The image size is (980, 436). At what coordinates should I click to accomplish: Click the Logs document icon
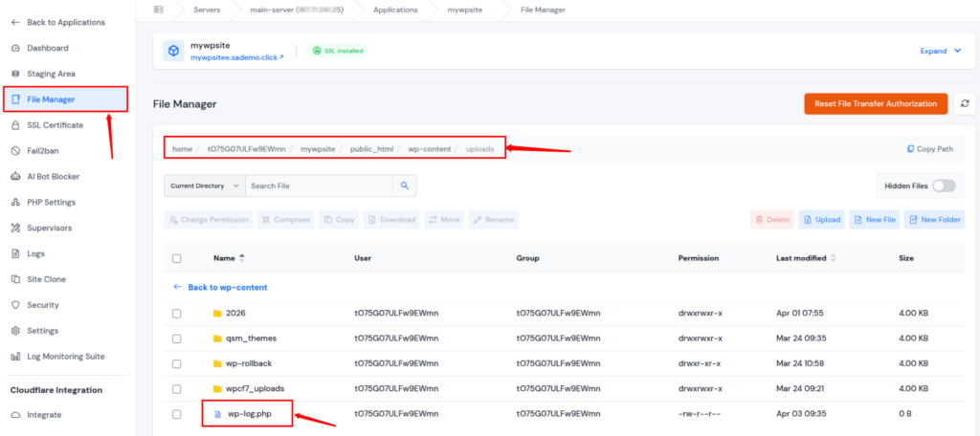click(15, 253)
